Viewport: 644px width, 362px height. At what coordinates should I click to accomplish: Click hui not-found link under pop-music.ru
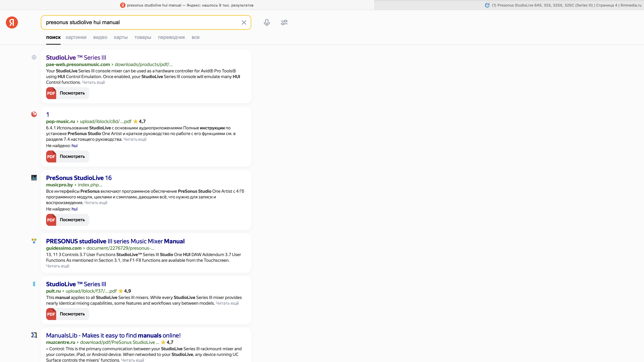click(x=74, y=146)
